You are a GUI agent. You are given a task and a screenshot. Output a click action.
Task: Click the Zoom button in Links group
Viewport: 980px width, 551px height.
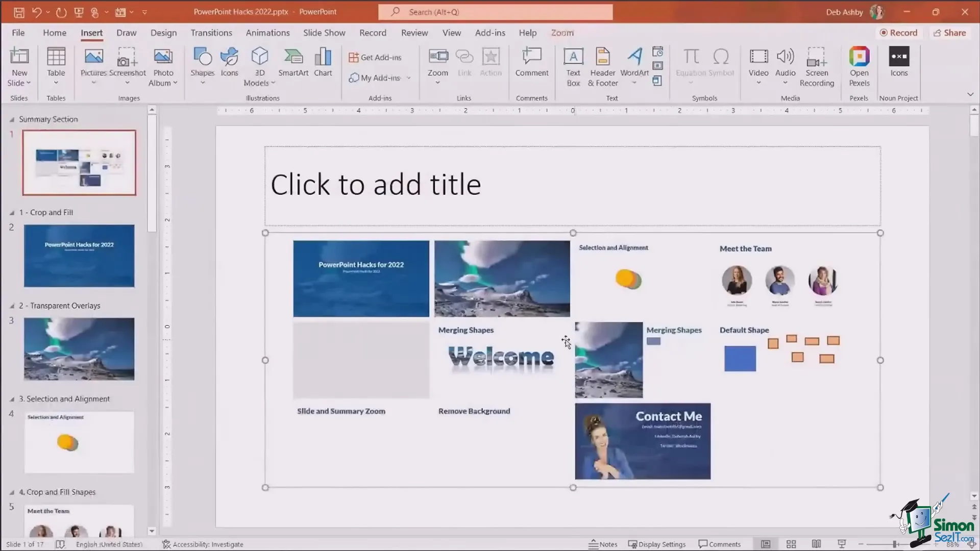tap(438, 66)
